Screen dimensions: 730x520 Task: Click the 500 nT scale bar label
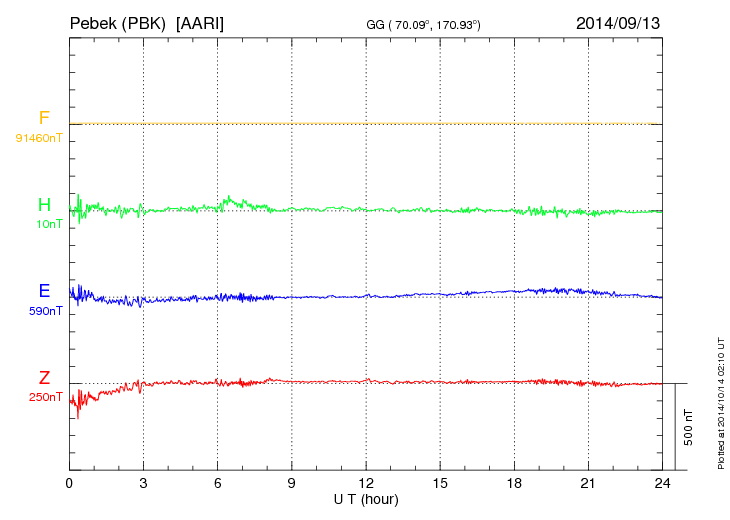click(x=689, y=427)
